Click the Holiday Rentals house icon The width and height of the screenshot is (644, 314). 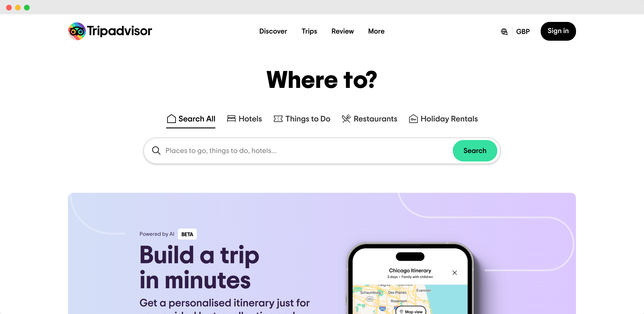point(413,118)
